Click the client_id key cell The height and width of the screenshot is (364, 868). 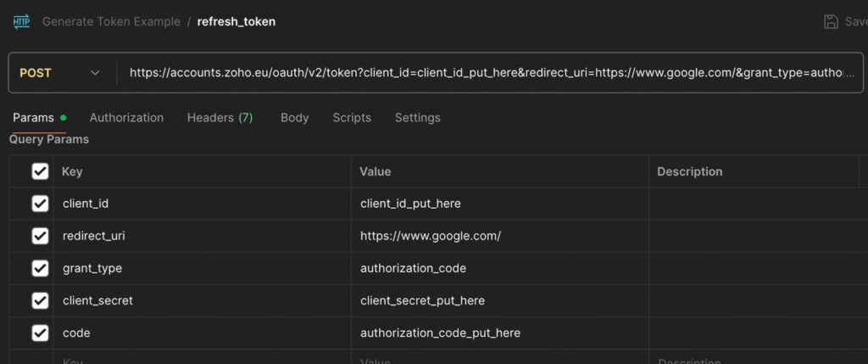coord(202,204)
